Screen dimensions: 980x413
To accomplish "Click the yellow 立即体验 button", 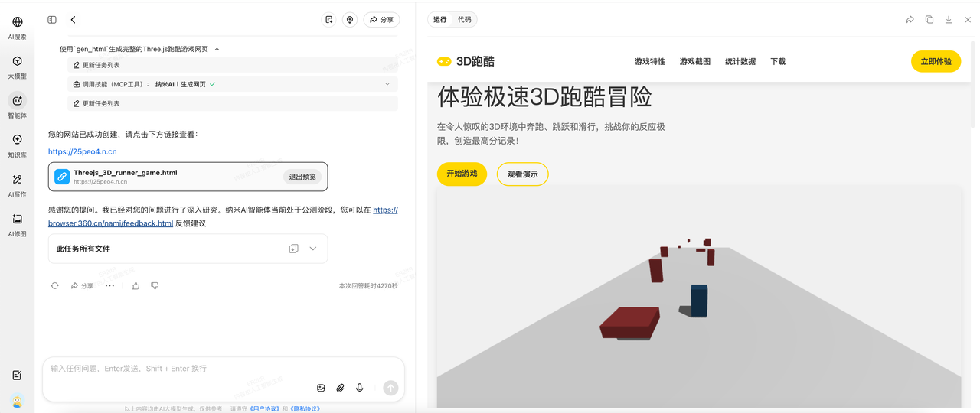I will point(936,61).
